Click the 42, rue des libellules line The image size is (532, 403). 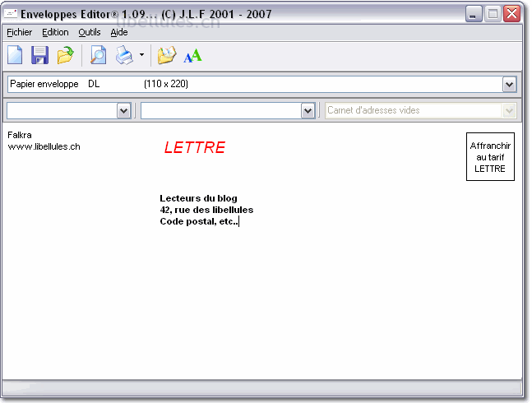[x=206, y=210]
